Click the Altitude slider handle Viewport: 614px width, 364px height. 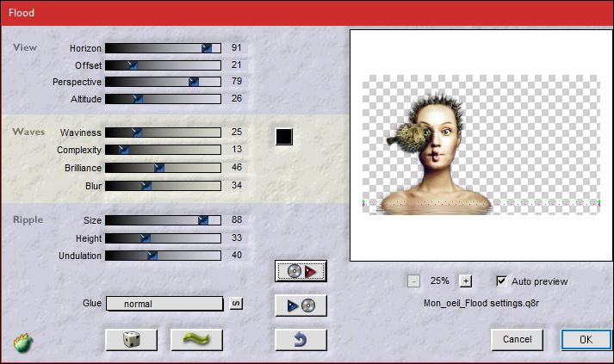click(137, 99)
